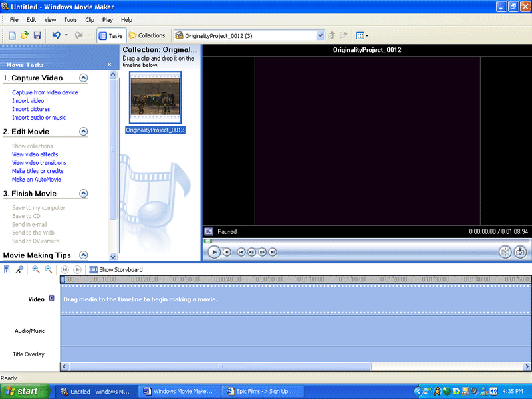Open the Clip menu
Viewport: 532px width, 399px height.
[x=90, y=20]
